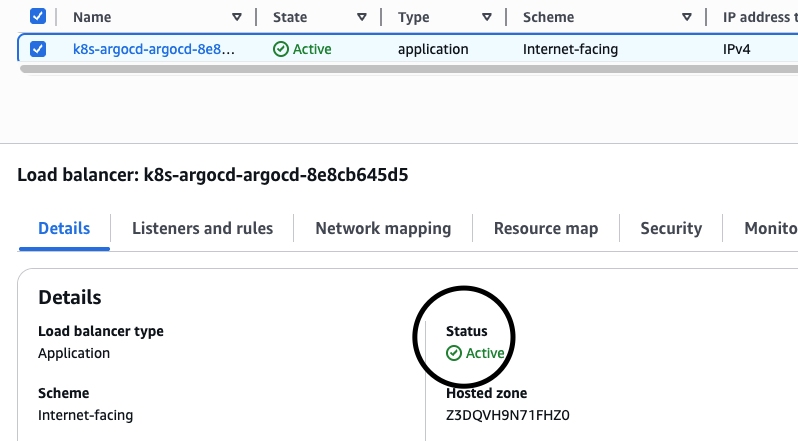The width and height of the screenshot is (798, 441).
Task: Click the Active state checkmark icon in table row
Action: (x=281, y=49)
